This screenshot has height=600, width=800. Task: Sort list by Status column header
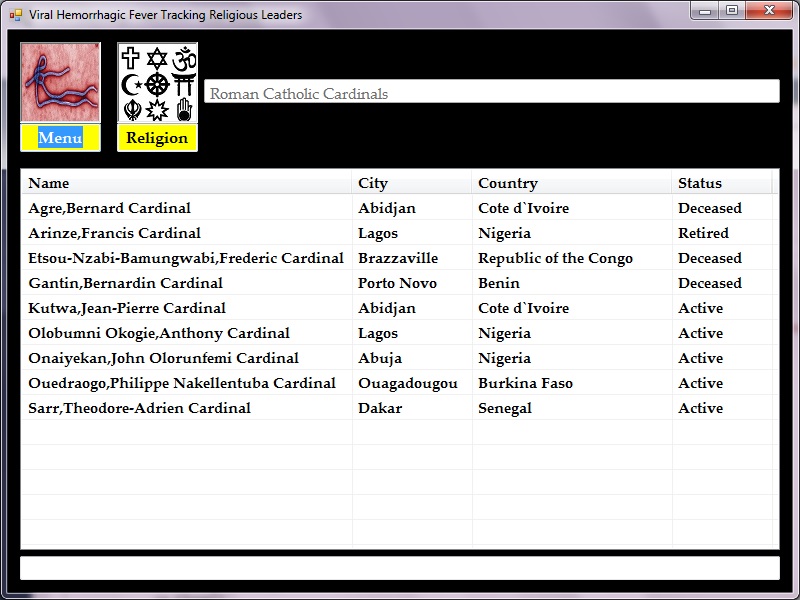[721, 183]
